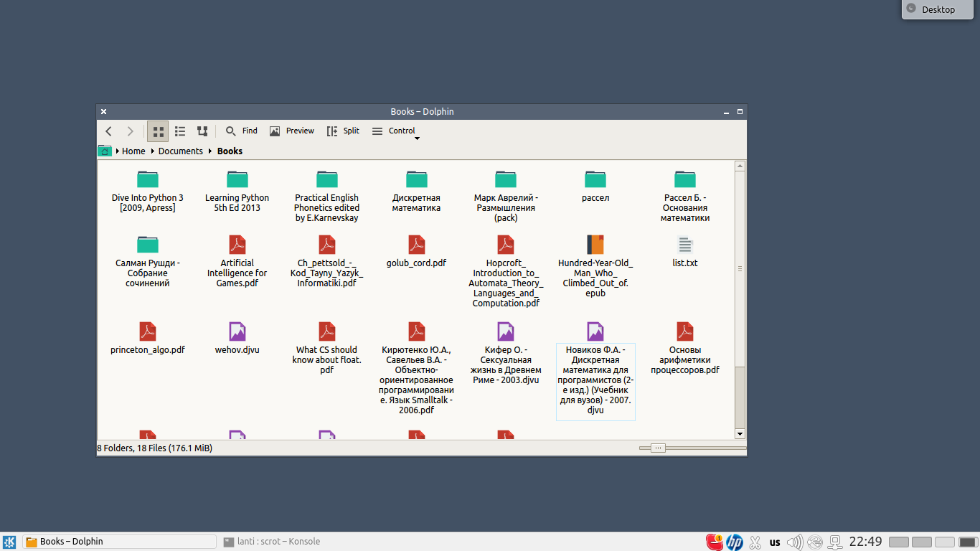
Task: Switch to Books – Dolphin taskbar entry
Action: point(119,542)
